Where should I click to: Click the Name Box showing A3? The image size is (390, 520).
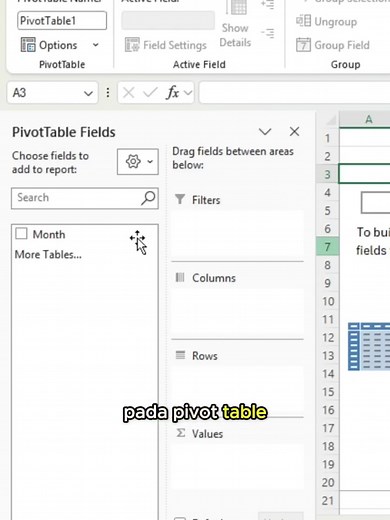(52, 93)
